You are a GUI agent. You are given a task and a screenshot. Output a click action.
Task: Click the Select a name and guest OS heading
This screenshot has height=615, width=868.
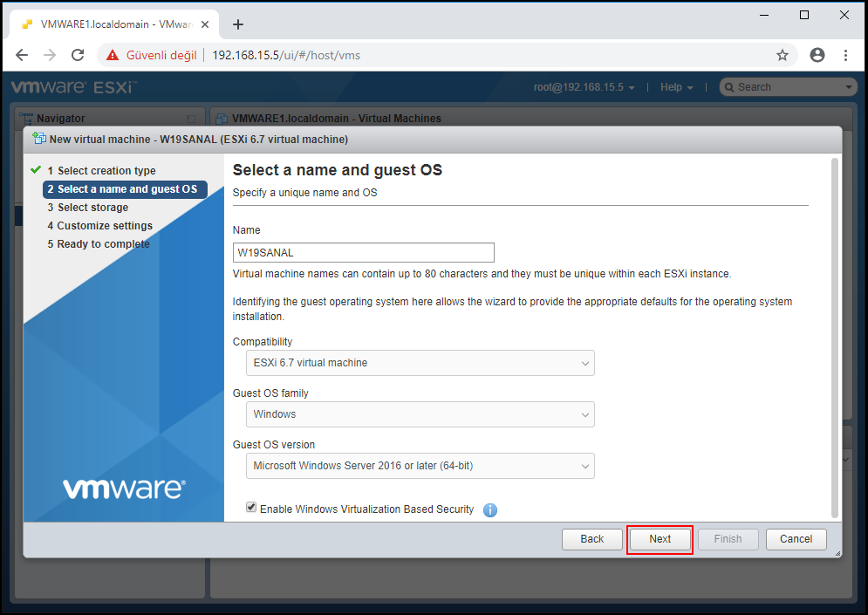[337, 170]
